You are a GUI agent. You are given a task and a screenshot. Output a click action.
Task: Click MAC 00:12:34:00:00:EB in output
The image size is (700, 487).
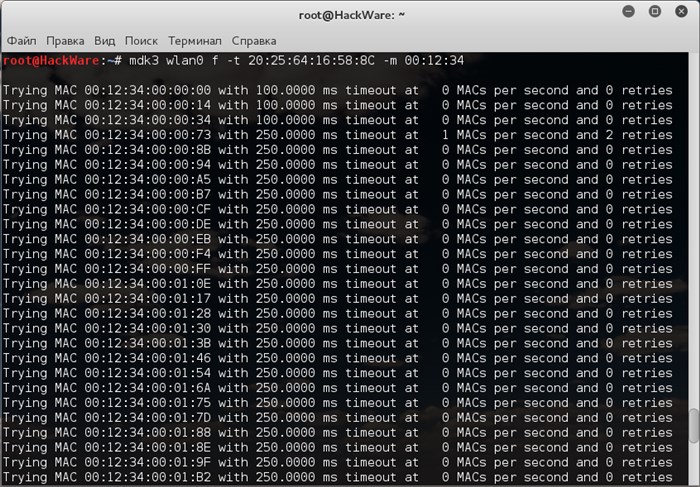click(148, 239)
